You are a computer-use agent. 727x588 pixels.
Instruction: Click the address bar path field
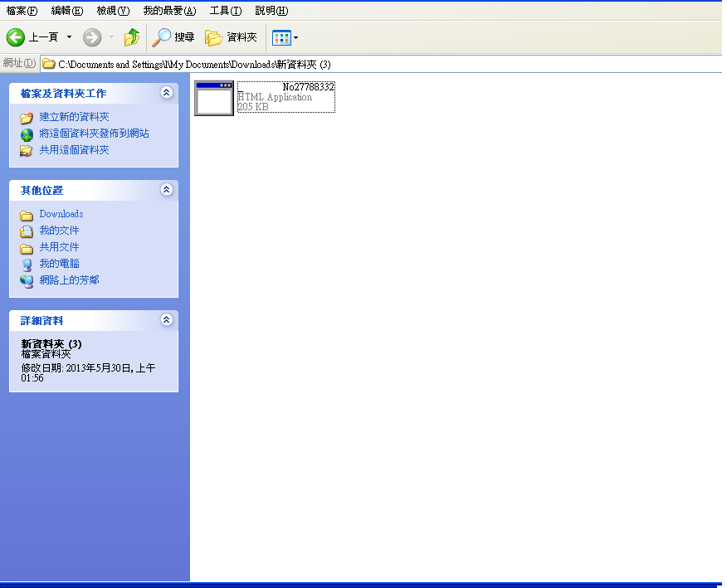click(x=381, y=64)
